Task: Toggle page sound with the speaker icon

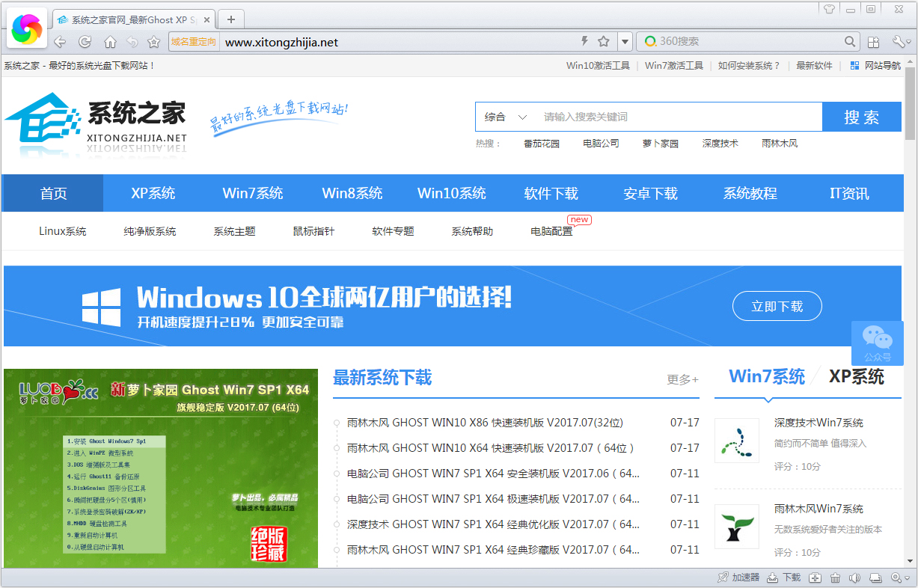Action: [x=854, y=578]
